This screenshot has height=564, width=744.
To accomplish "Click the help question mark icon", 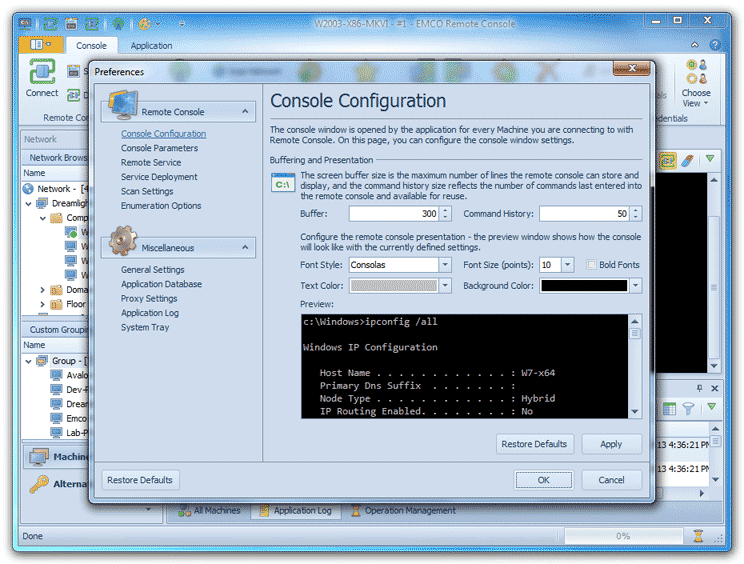I will click(715, 45).
